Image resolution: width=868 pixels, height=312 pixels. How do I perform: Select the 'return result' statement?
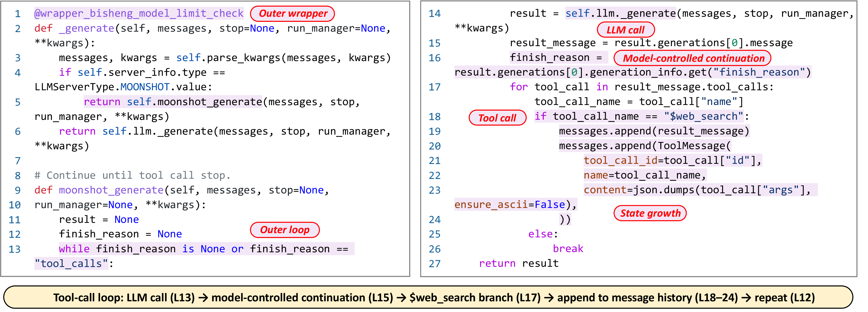tap(518, 264)
